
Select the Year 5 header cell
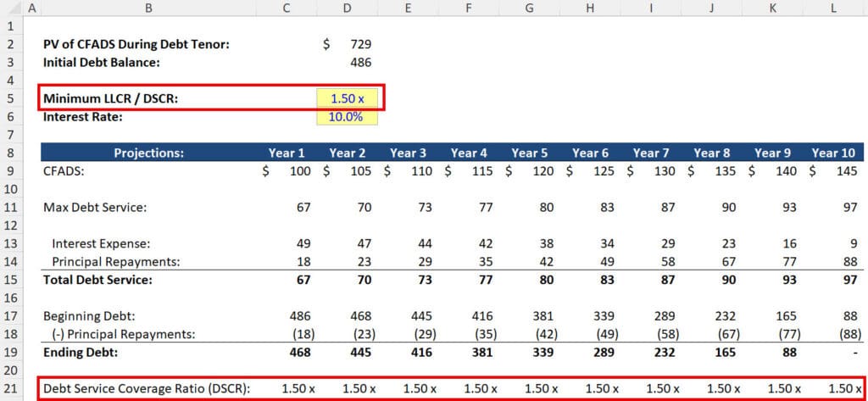pyautogui.click(x=529, y=153)
